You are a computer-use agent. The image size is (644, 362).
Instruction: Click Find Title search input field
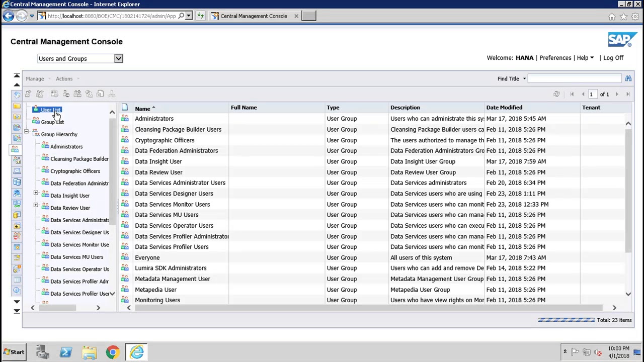(575, 79)
